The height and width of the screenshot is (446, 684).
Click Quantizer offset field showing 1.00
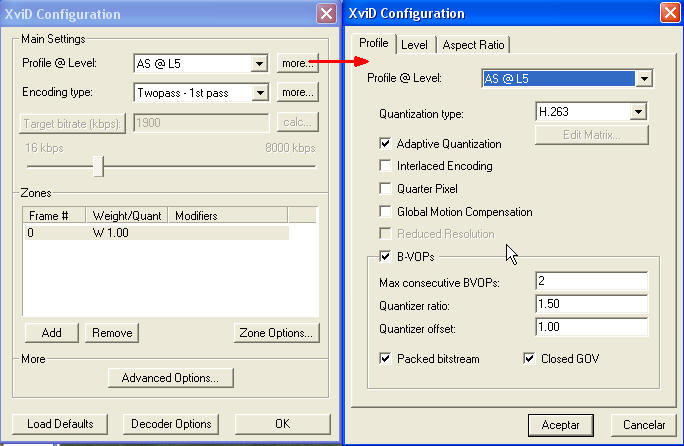tap(592, 327)
